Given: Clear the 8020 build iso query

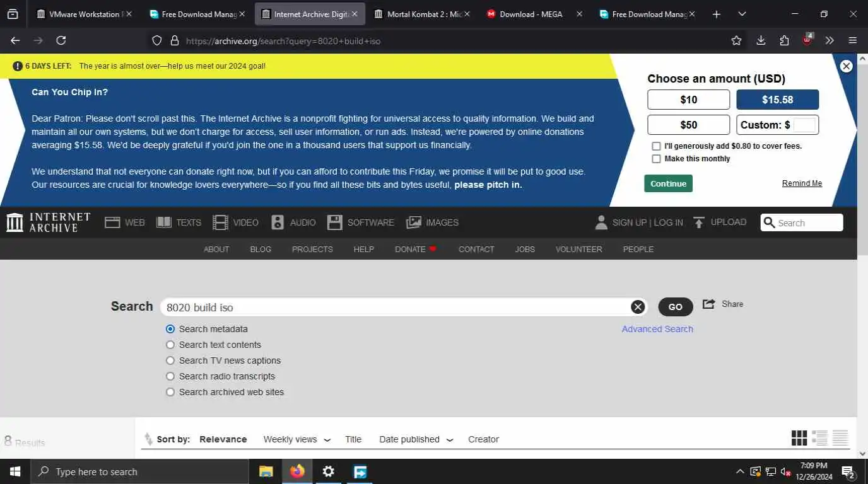Looking at the screenshot, I should point(638,307).
